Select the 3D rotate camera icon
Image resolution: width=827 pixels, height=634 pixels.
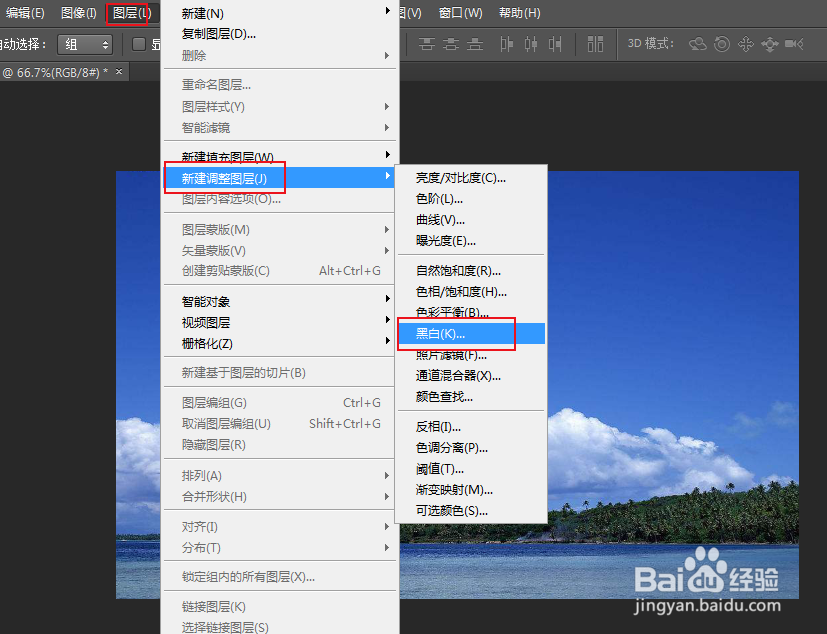697,44
